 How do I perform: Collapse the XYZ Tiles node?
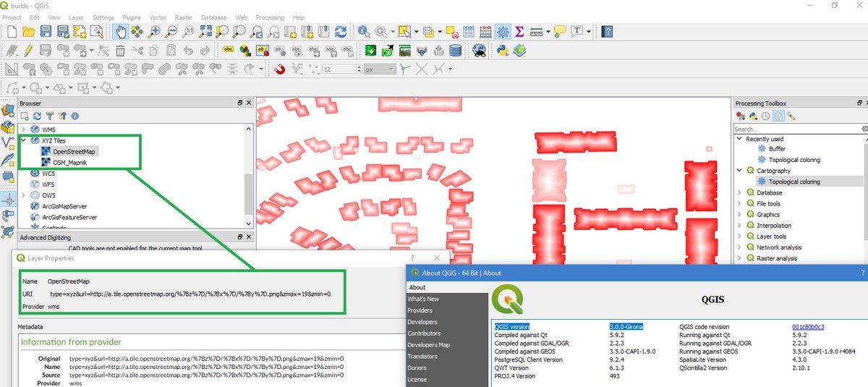pos(23,140)
